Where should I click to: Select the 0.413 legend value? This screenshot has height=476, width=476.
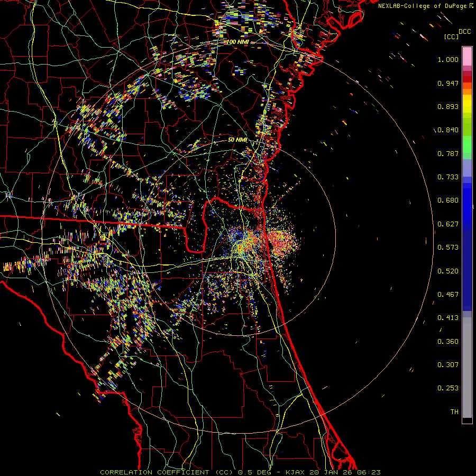click(448, 318)
